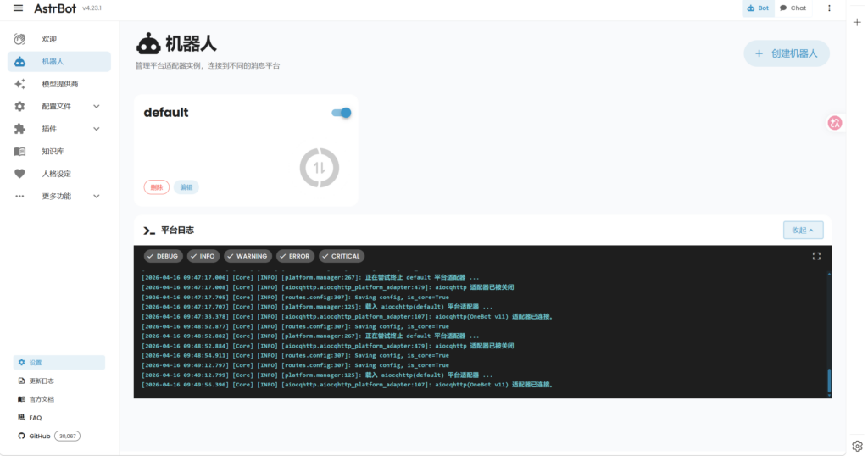The width and height of the screenshot is (868, 456).
Task: Expand the 配置文件 sidebar section
Action: coord(96,107)
